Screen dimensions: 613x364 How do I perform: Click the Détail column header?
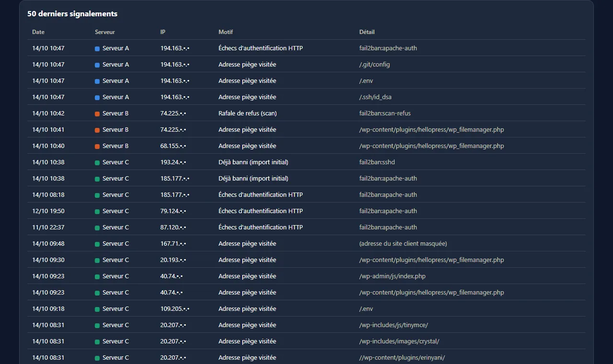[367, 32]
